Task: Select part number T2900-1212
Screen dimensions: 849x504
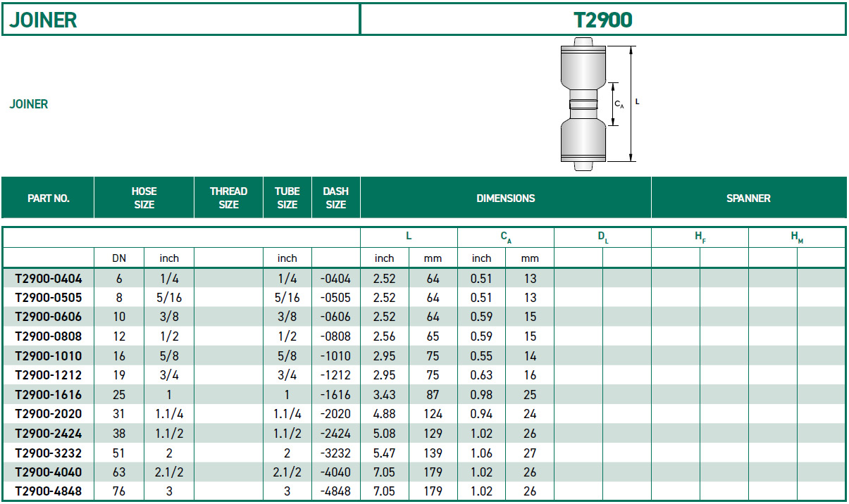Action: click(48, 375)
